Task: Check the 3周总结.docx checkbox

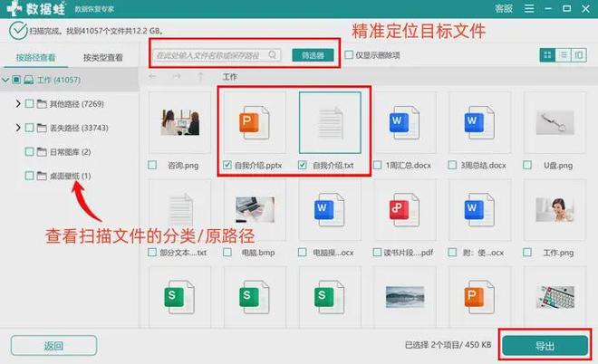Action: tap(452, 165)
